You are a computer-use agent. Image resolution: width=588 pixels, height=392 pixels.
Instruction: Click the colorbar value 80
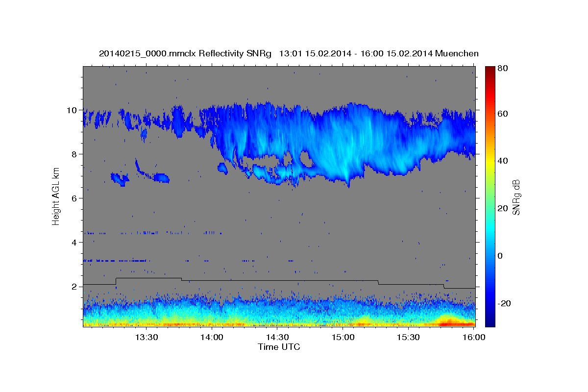(x=502, y=69)
